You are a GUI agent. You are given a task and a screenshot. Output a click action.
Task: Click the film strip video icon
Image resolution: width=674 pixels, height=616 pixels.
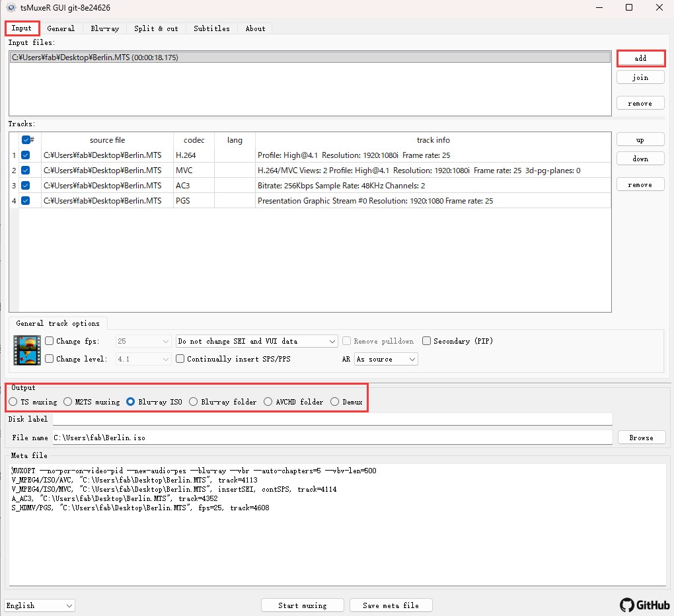point(27,350)
